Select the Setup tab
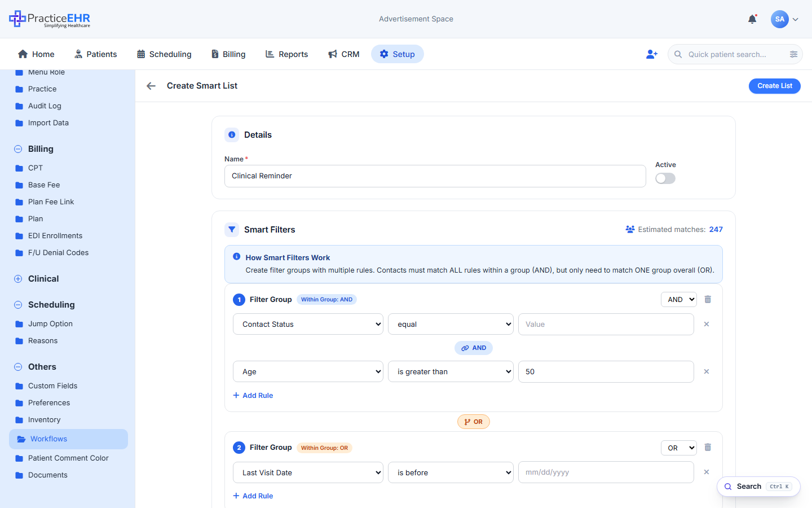Screen dimensions: 812x508 [x=398, y=54]
